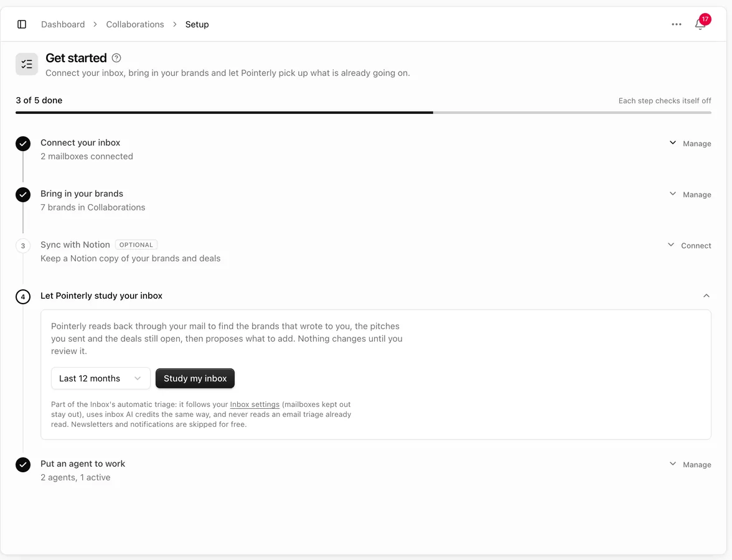Click the Put an agent to work title
Image resolution: width=732 pixels, height=560 pixels.
pyautogui.click(x=83, y=464)
